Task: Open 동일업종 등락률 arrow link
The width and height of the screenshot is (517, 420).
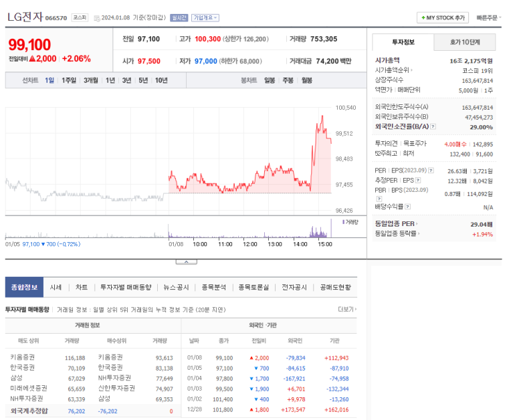Action: click(397, 233)
